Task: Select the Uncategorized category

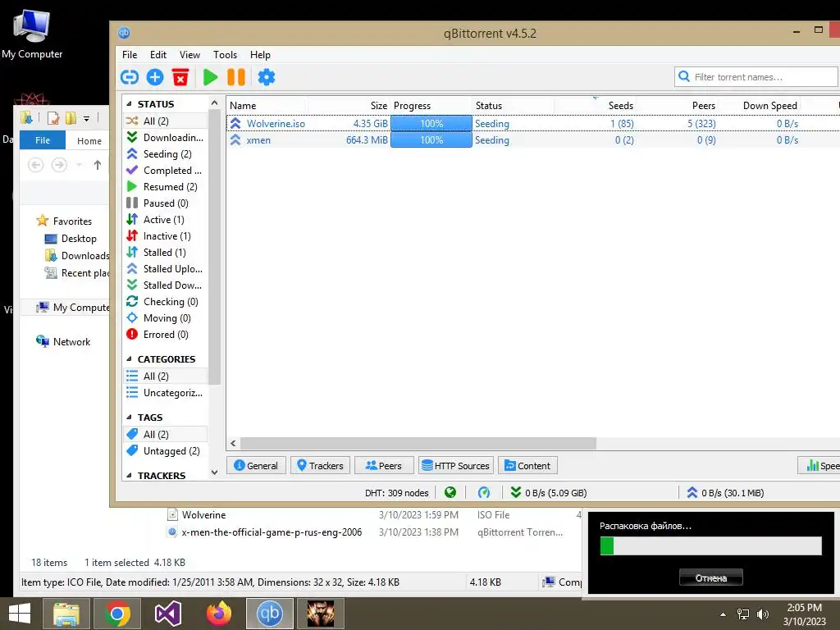Action: [166, 393]
